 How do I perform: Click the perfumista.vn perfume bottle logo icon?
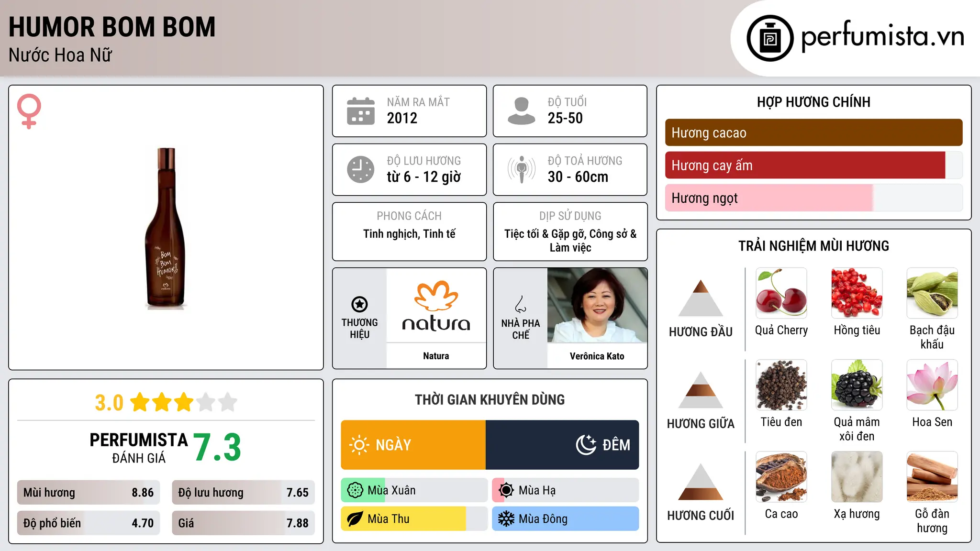click(x=770, y=38)
